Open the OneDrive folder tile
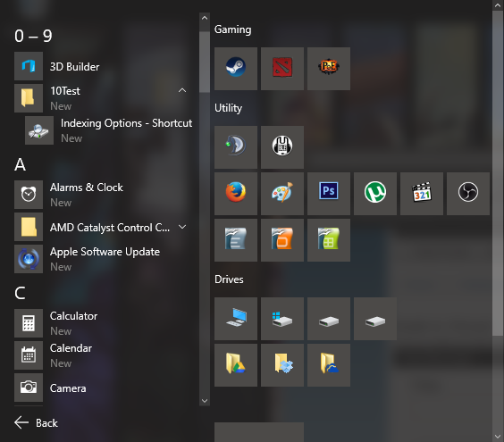504x442 pixels. 329,365
